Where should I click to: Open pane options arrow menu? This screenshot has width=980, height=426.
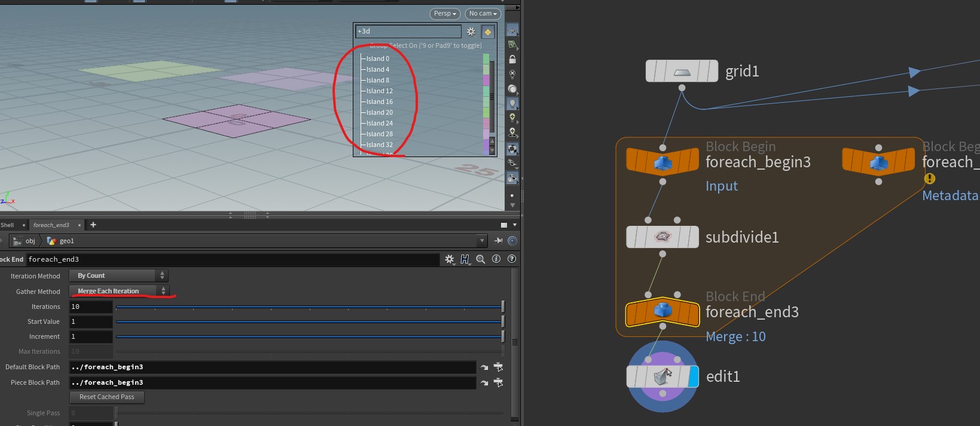point(515,225)
